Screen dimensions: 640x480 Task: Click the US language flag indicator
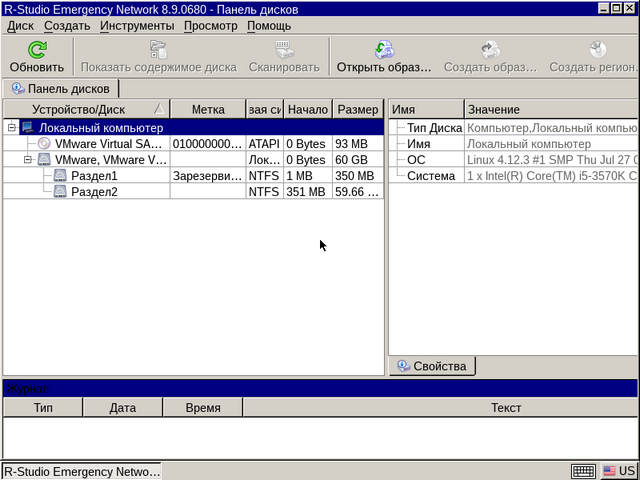[618, 471]
